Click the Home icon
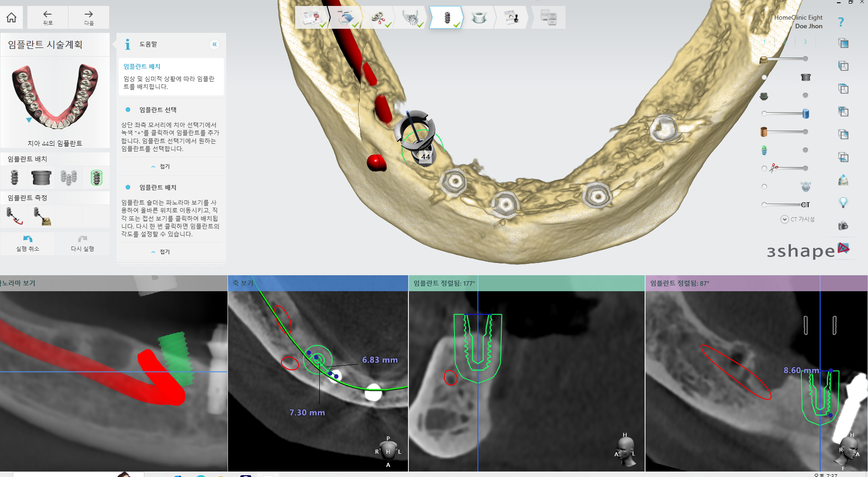This screenshot has height=477, width=868. [x=11, y=17]
